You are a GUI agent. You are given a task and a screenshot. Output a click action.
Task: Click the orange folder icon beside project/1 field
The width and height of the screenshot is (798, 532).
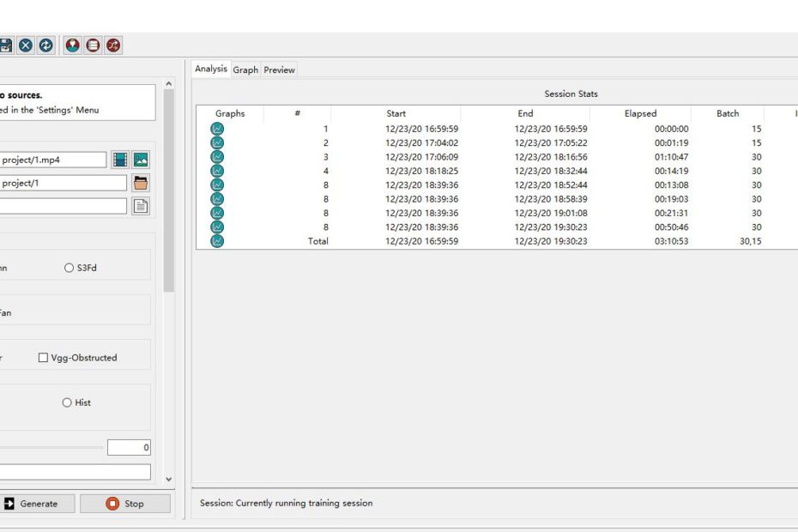[x=141, y=183]
